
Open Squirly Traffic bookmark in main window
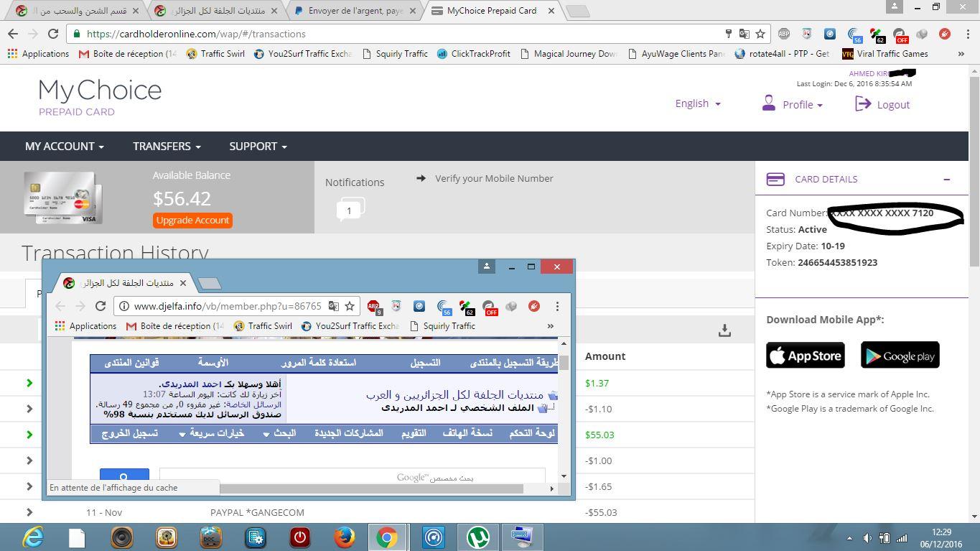[x=395, y=54]
